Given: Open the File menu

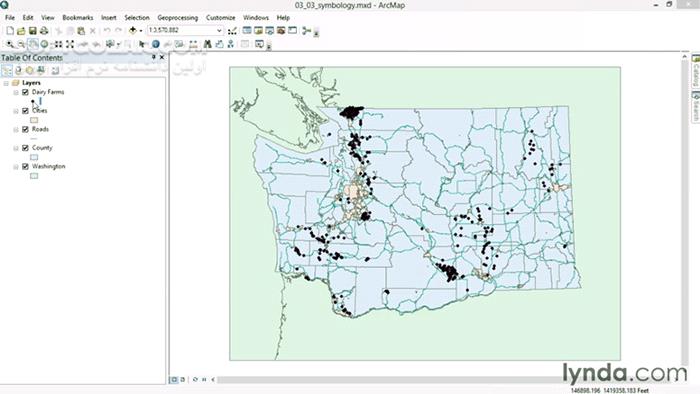Looking at the screenshot, I should tap(10, 17).
